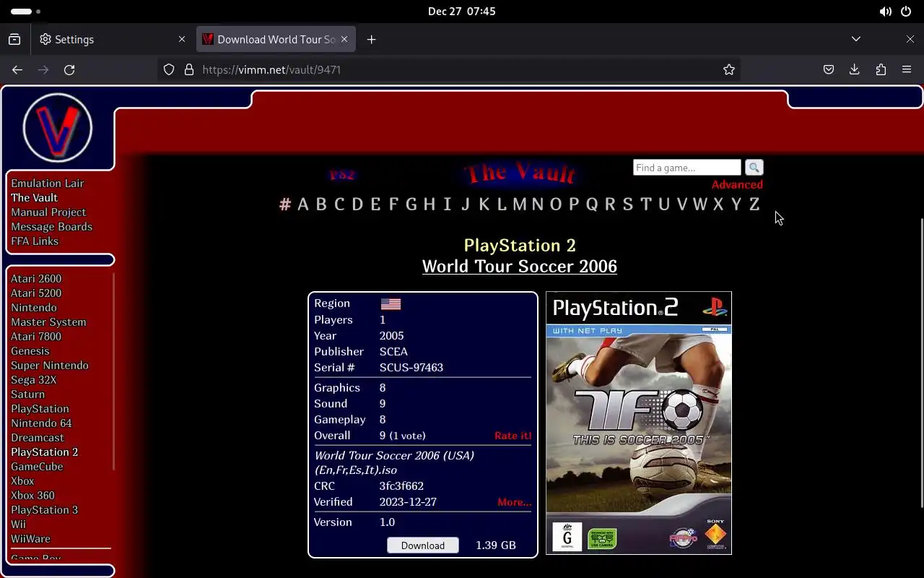This screenshot has height=578, width=924.
Task: Bookmark this page with the star icon
Action: (729, 69)
